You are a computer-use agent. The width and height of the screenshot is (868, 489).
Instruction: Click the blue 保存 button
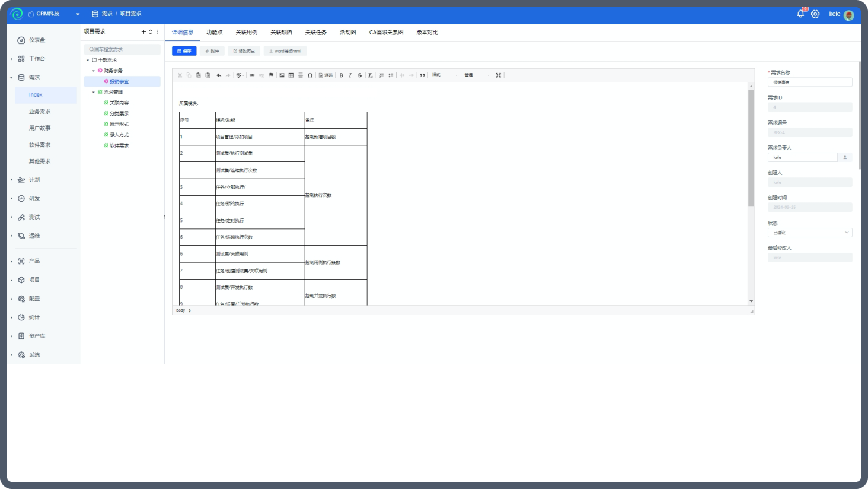pyautogui.click(x=184, y=51)
